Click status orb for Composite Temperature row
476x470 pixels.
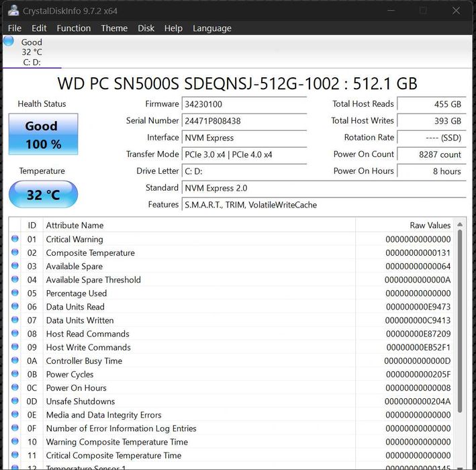(15, 252)
